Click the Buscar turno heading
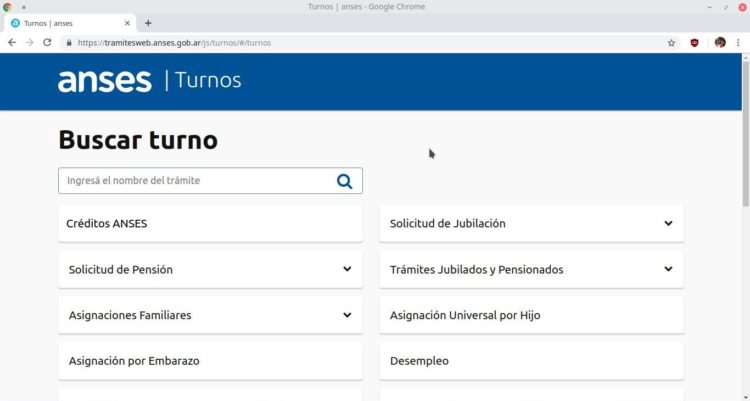Screen dimensions: 750x401 [x=138, y=140]
